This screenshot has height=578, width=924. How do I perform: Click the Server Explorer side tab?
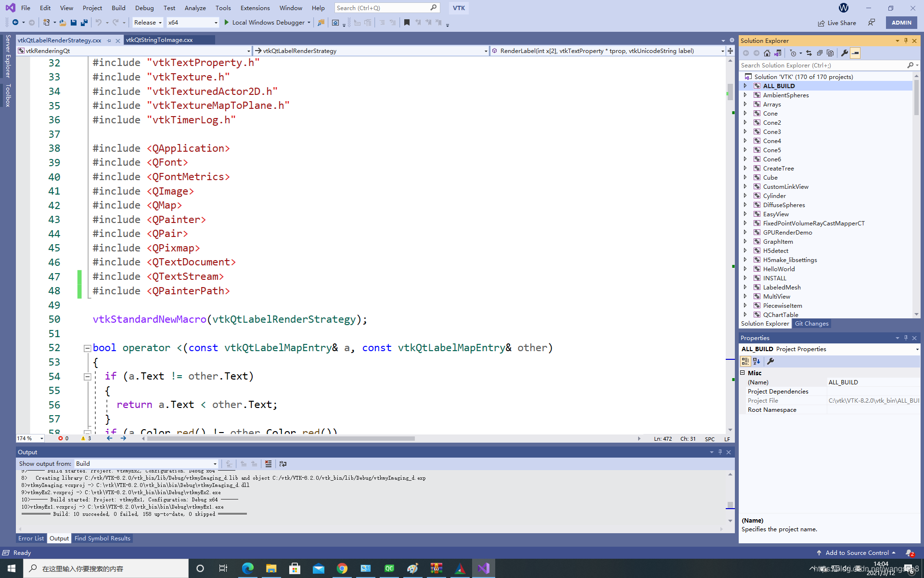(x=8, y=56)
